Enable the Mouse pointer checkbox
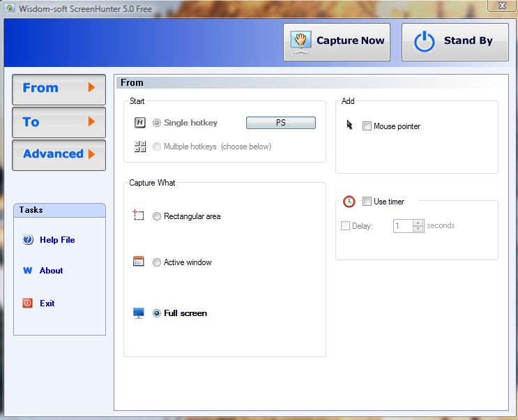The image size is (518, 420). click(367, 126)
